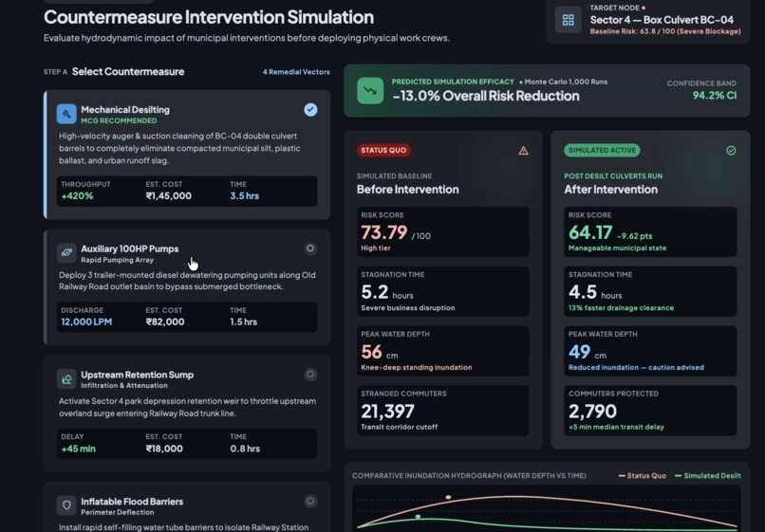Click the green risk reduction trend icon
The height and width of the screenshot is (532, 765).
(370, 90)
